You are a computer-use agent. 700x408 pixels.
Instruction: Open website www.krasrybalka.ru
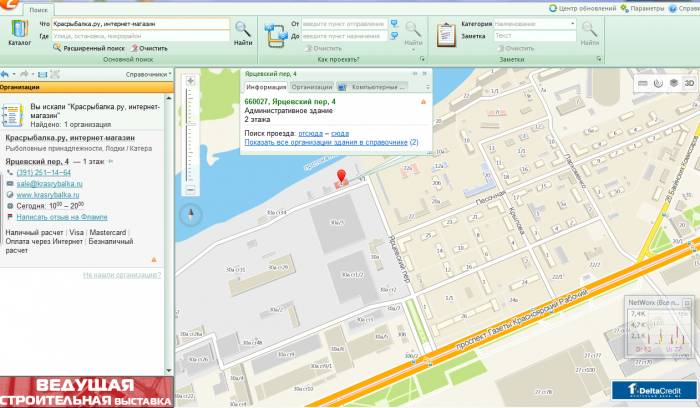point(48,195)
